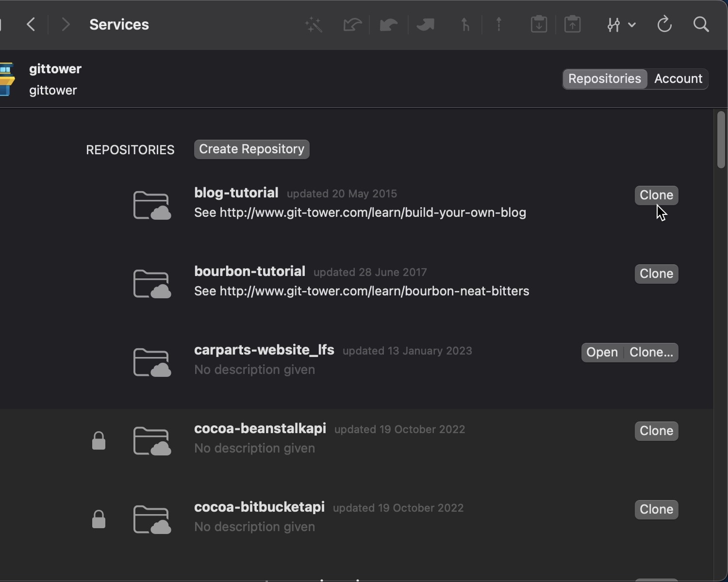The height and width of the screenshot is (582, 728).
Task: Click the vertical scrollbar thumb
Action: coord(721,140)
